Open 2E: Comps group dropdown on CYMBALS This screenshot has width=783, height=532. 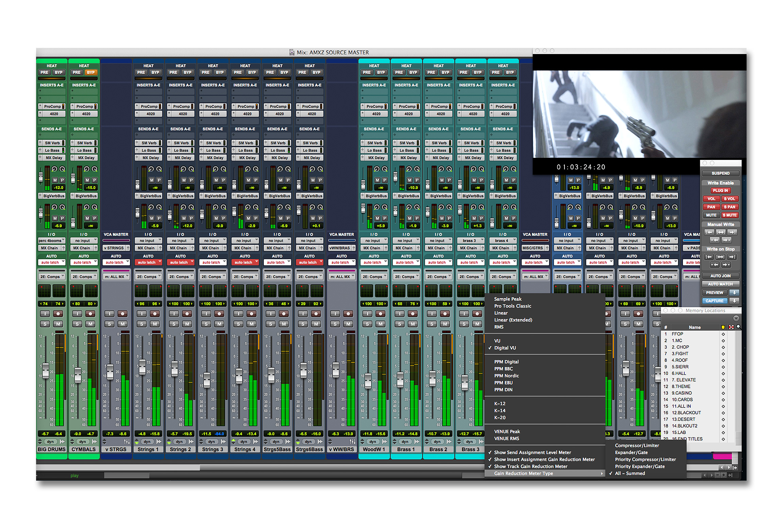click(84, 277)
